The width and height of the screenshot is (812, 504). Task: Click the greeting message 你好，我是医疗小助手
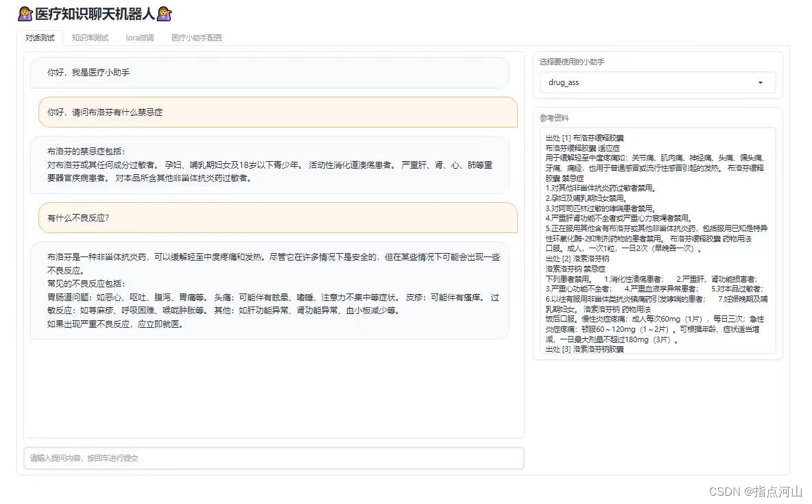[93, 73]
